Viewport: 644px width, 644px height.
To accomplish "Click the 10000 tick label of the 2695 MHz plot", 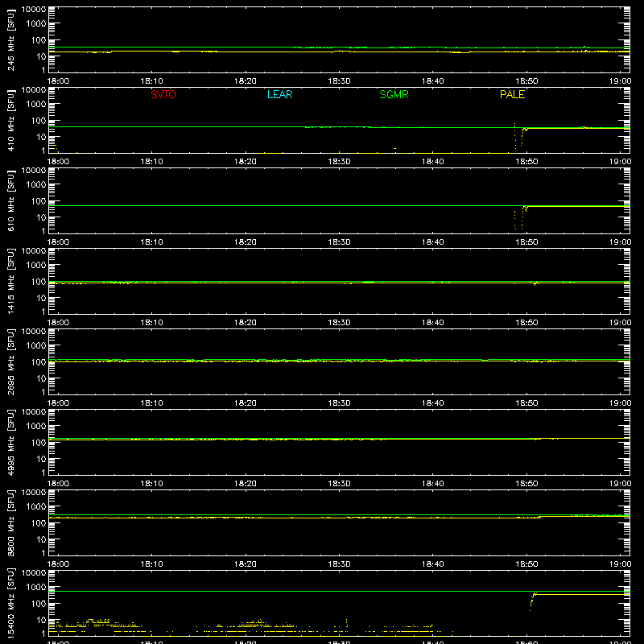I will (x=34, y=332).
